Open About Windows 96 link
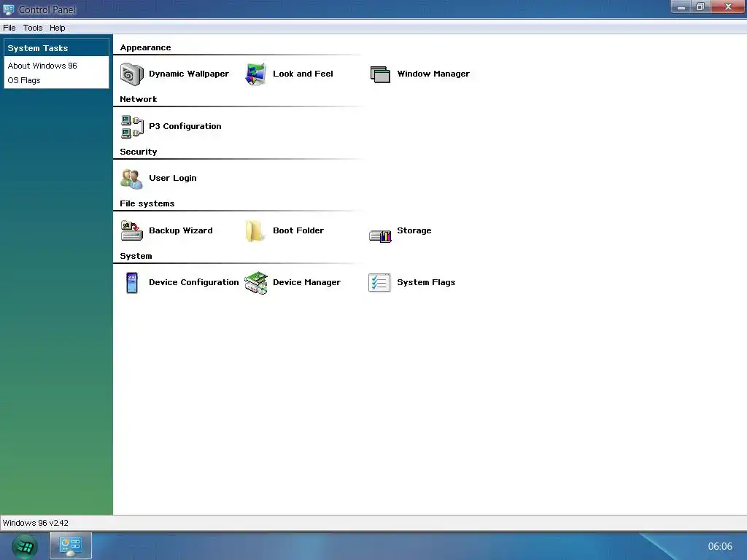This screenshot has height=560, width=747. click(x=42, y=66)
